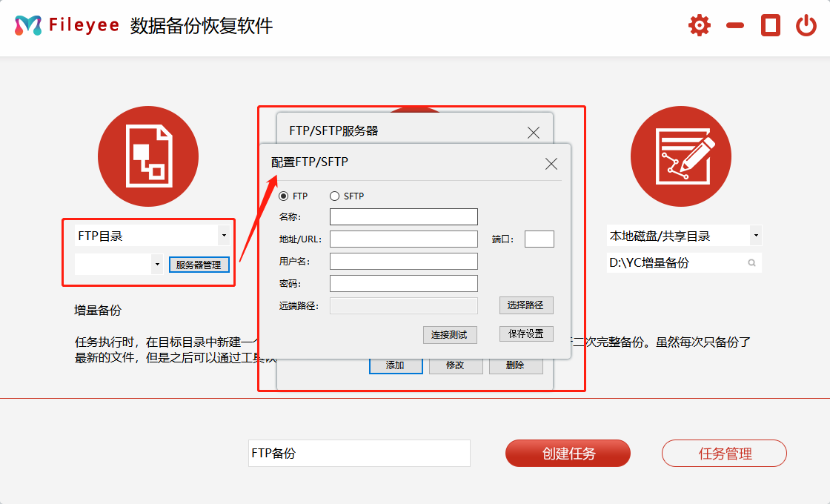Select the red backup source icon on the left
This screenshot has height=504, width=830.
148,156
